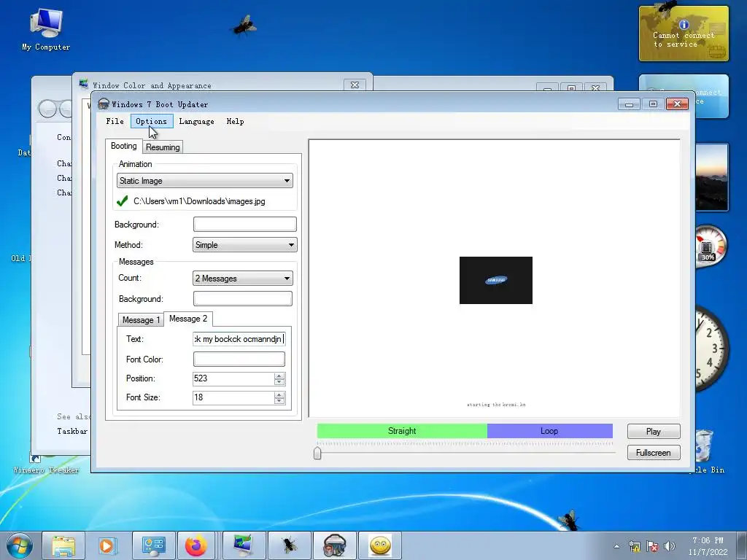
Task: Open My Computer desktop icon
Action: [46, 29]
